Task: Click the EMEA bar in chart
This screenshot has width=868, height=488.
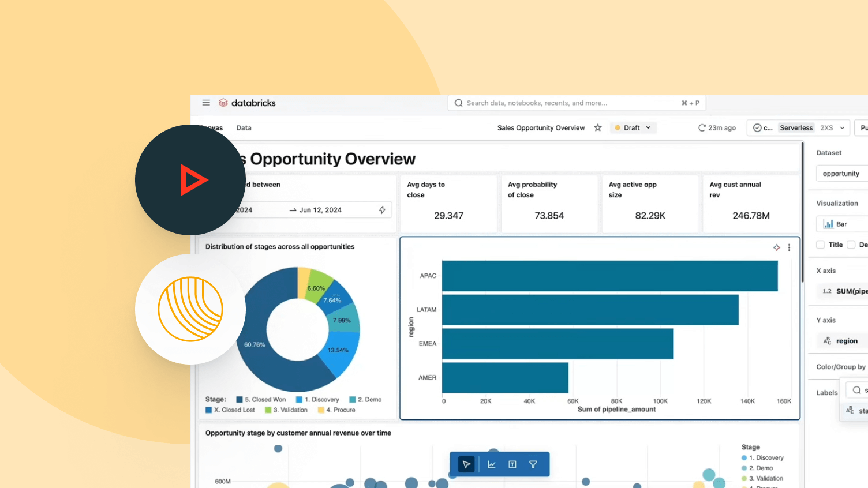Action: (558, 344)
